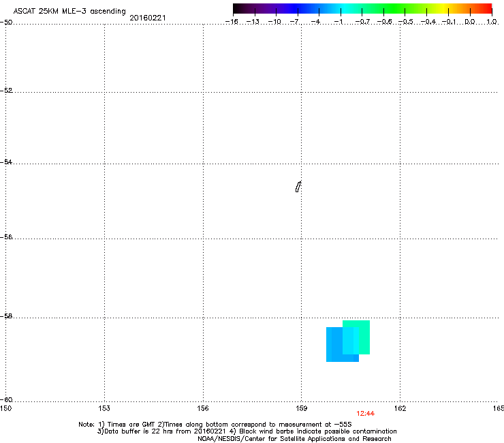This screenshot has width=504, height=443.
Task: Click the -54 latitude axis label
Action: point(6,162)
